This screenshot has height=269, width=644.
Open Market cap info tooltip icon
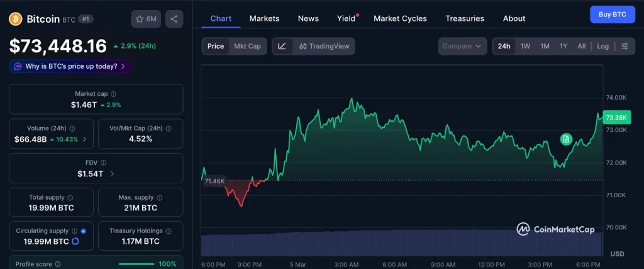coord(113,94)
